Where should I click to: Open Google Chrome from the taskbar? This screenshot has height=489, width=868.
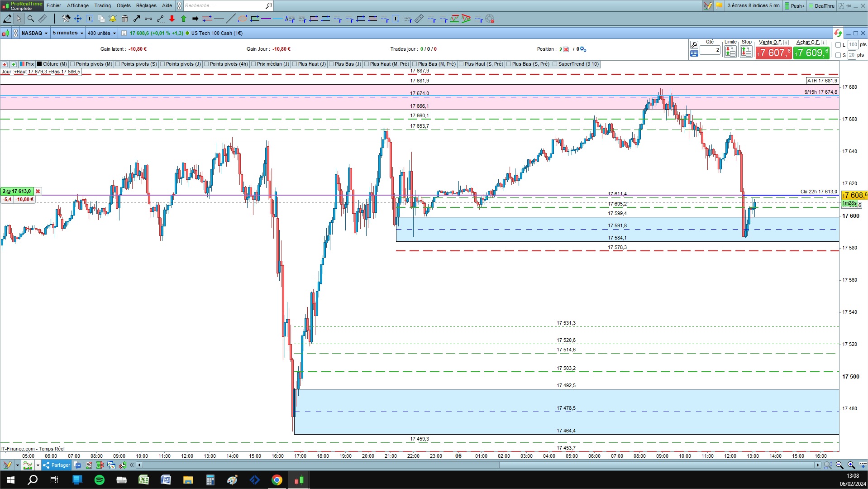click(277, 480)
